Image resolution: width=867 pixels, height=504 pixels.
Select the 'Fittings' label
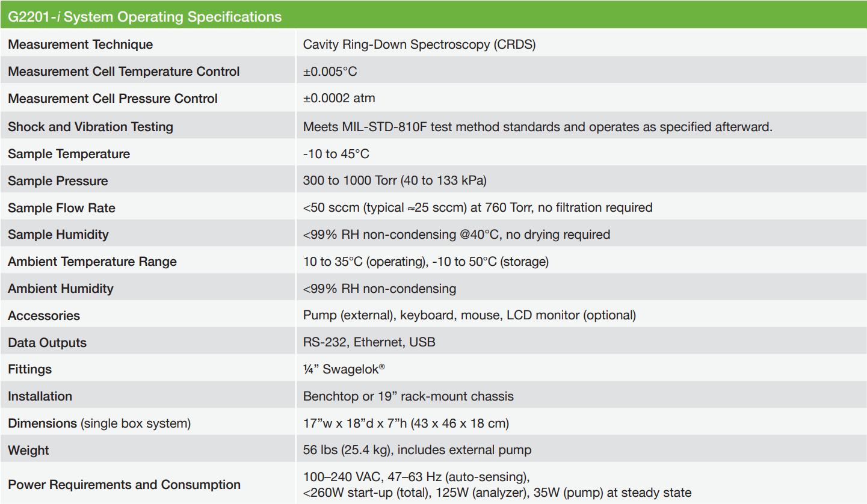[x=30, y=369]
